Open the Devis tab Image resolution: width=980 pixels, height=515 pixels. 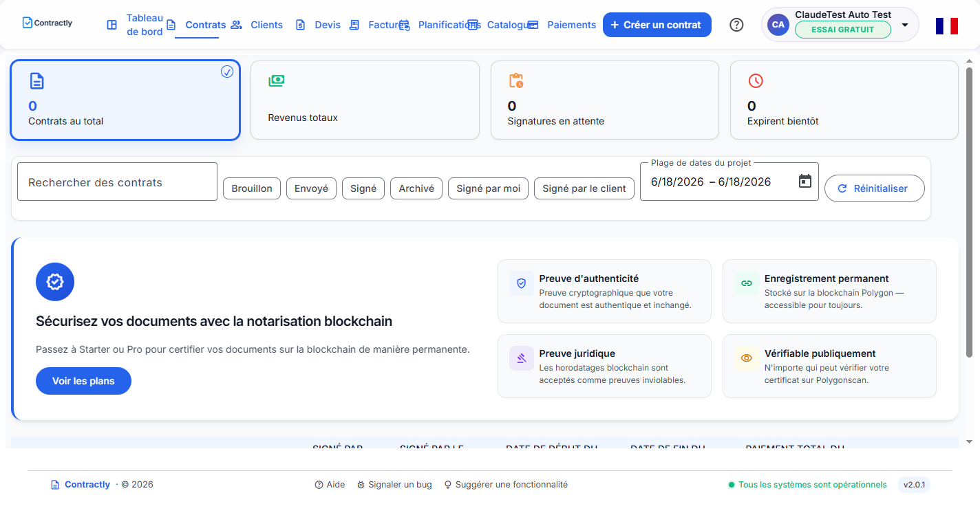(328, 25)
